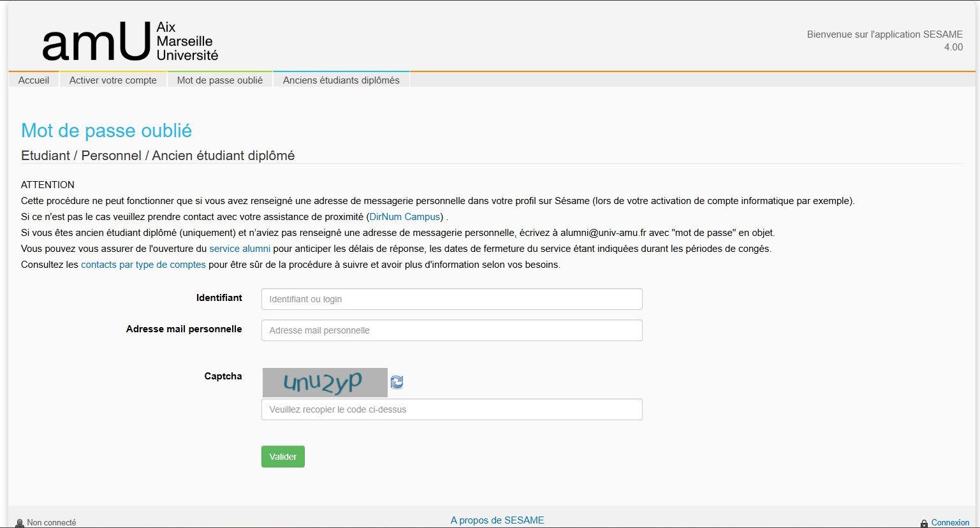Select the Mot de passe oublié tab
Image resolution: width=980 pixels, height=528 pixels.
click(x=220, y=80)
